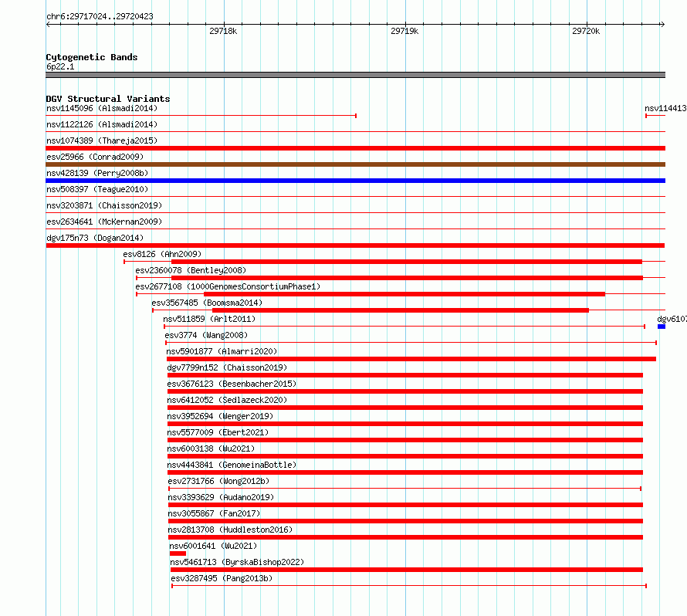Click the thin esv3774 variant line
The height and width of the screenshot is (616, 687).
[x=411, y=343]
